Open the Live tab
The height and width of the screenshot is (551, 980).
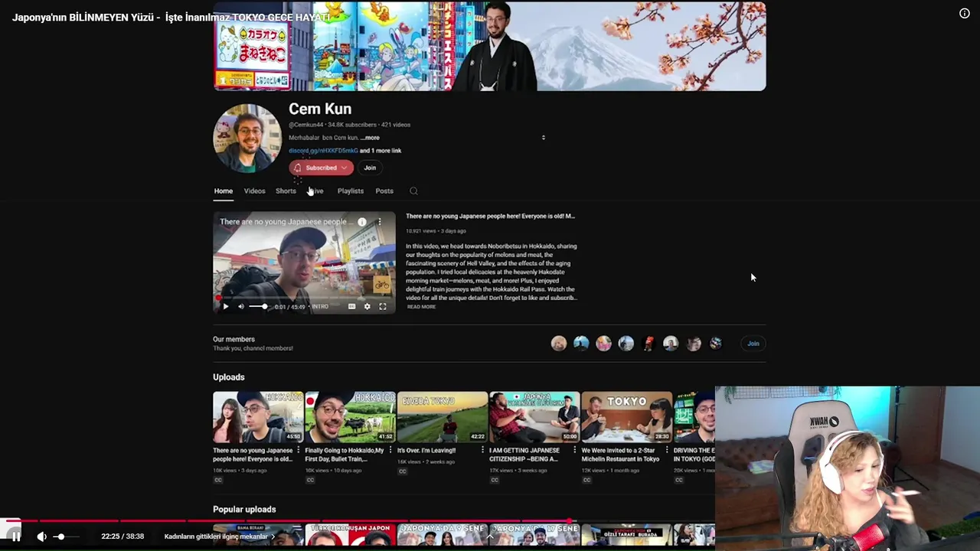pyautogui.click(x=315, y=191)
